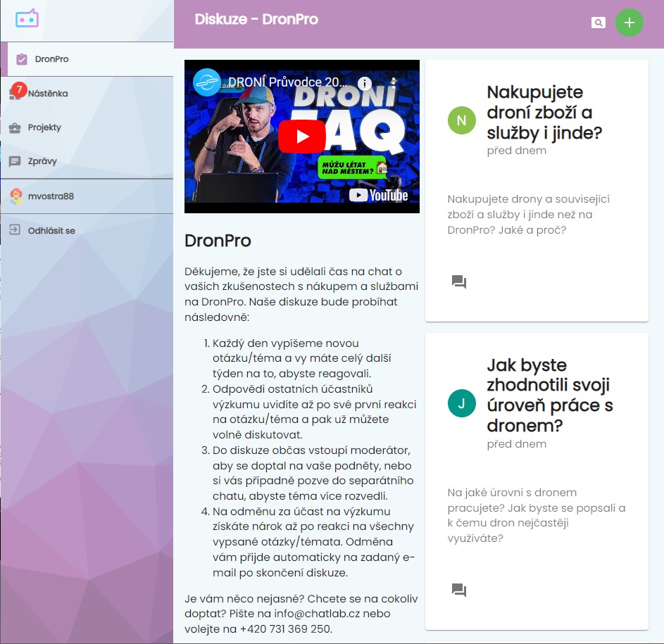This screenshot has height=644, width=664.
Task: Open the search icon in header
Action: coord(598,23)
